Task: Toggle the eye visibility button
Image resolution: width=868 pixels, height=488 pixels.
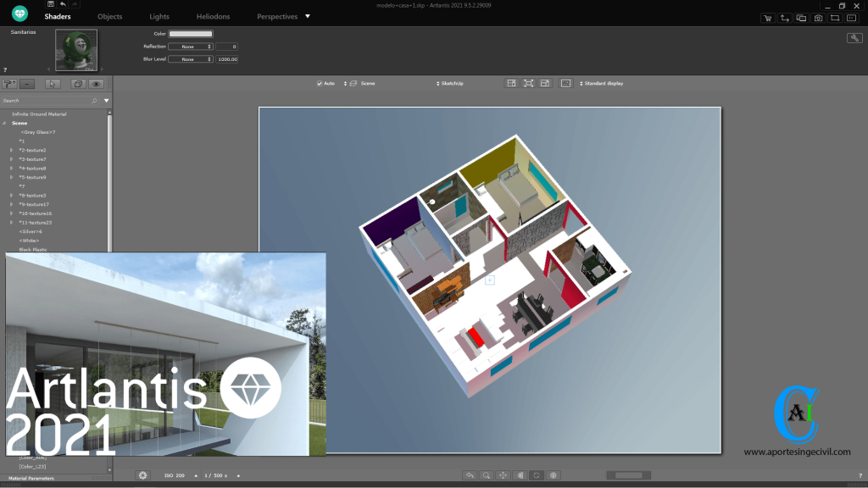Action: [96, 84]
